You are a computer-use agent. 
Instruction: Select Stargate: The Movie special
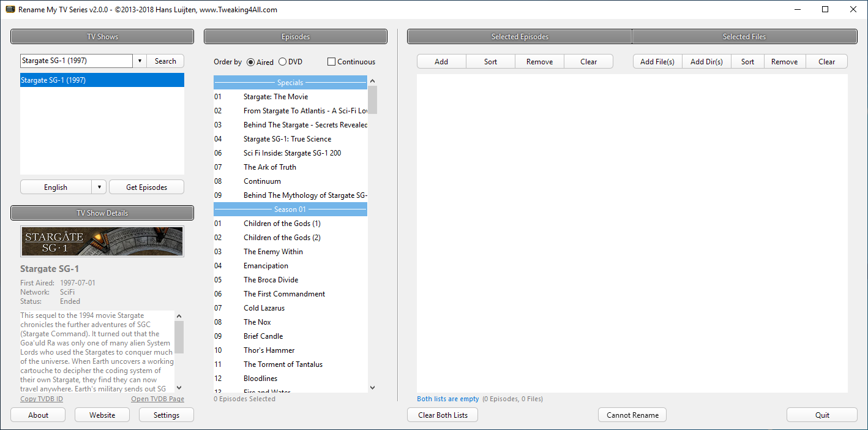click(290, 97)
